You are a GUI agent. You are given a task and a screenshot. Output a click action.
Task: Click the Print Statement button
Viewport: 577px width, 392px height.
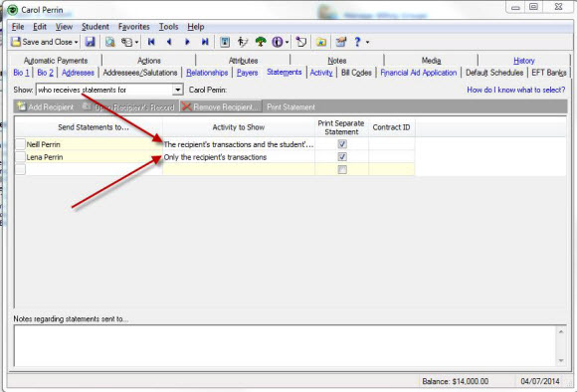point(290,107)
